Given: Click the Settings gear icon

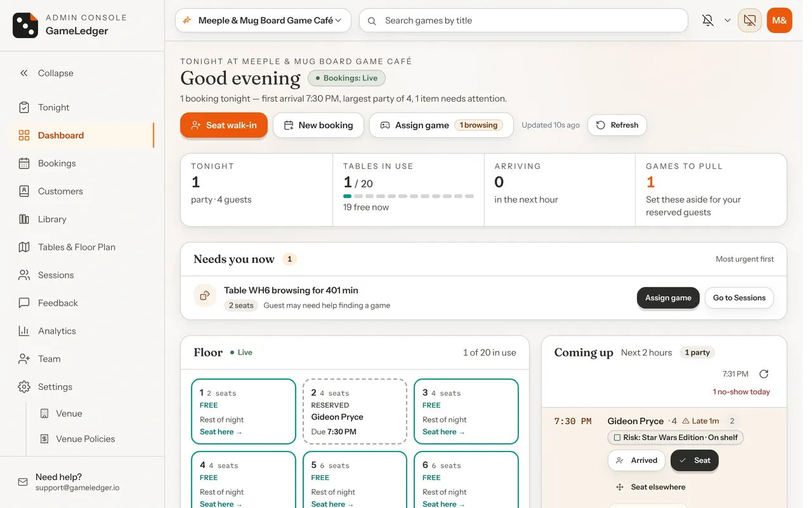Looking at the screenshot, I should point(24,387).
